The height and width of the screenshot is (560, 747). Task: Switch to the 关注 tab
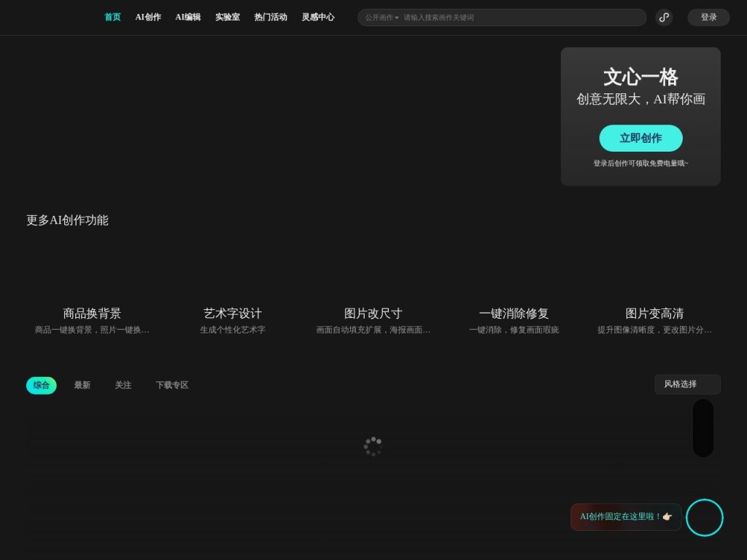click(123, 385)
